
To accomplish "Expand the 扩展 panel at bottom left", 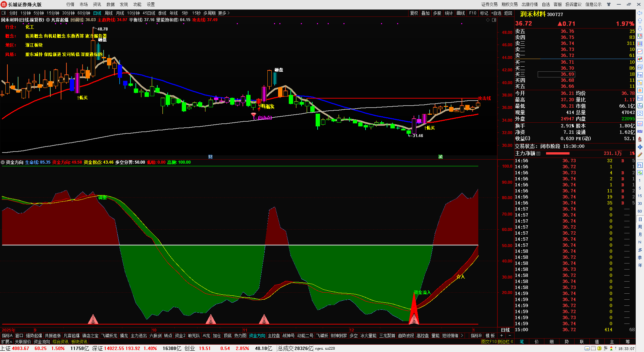I will [x=6, y=342].
